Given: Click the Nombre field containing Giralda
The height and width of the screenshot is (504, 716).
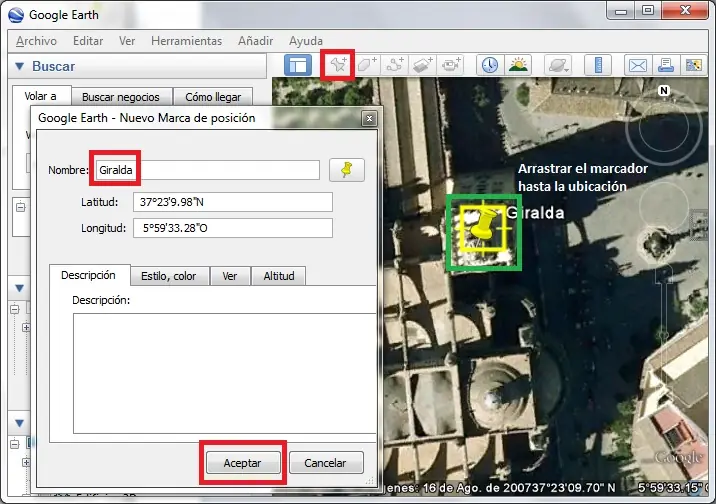Looking at the screenshot, I should 207,170.
